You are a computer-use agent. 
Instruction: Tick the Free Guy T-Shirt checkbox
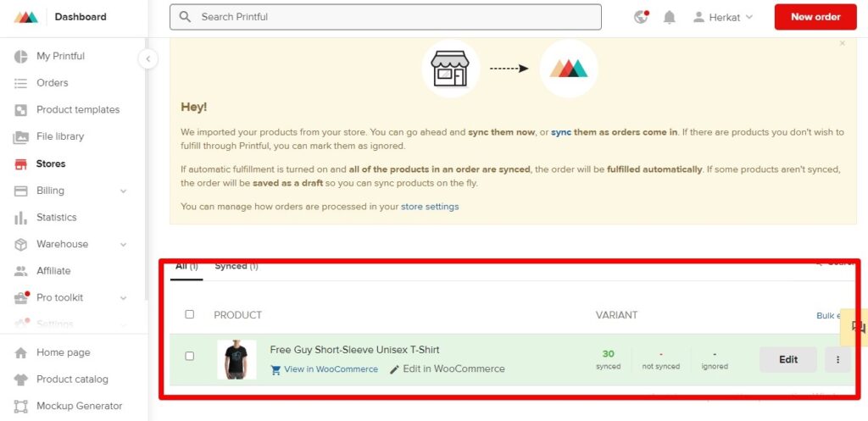pyautogui.click(x=190, y=357)
